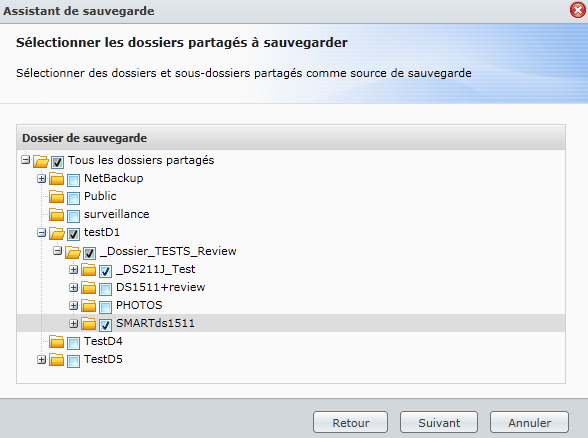This screenshot has height=438, width=588.
Task: Click the TestD4 folder icon
Action: (x=57, y=342)
